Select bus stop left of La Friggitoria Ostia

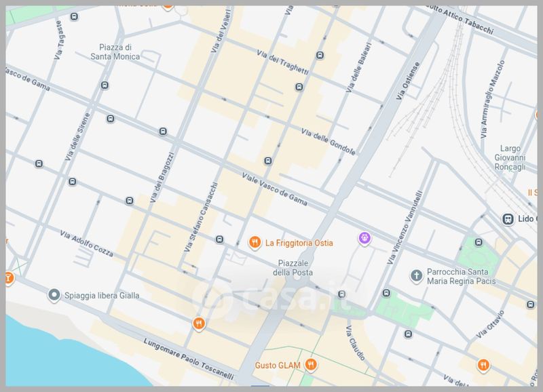tap(219, 239)
